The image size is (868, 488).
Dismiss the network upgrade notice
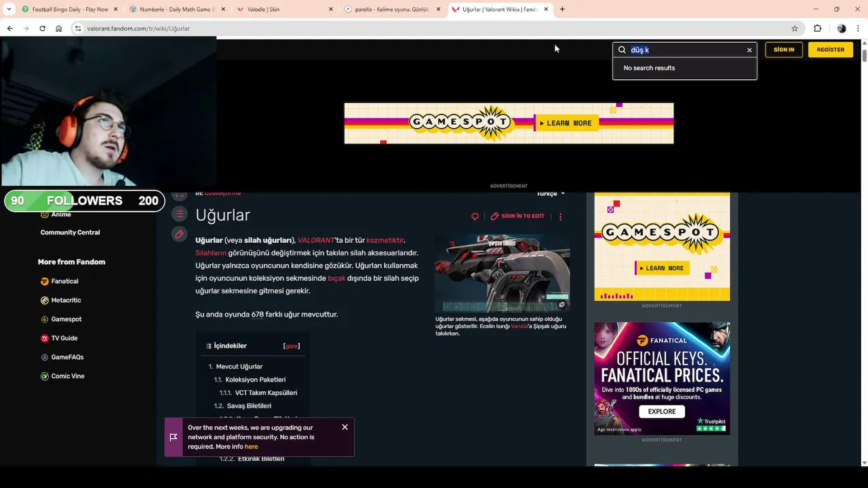pos(345,427)
